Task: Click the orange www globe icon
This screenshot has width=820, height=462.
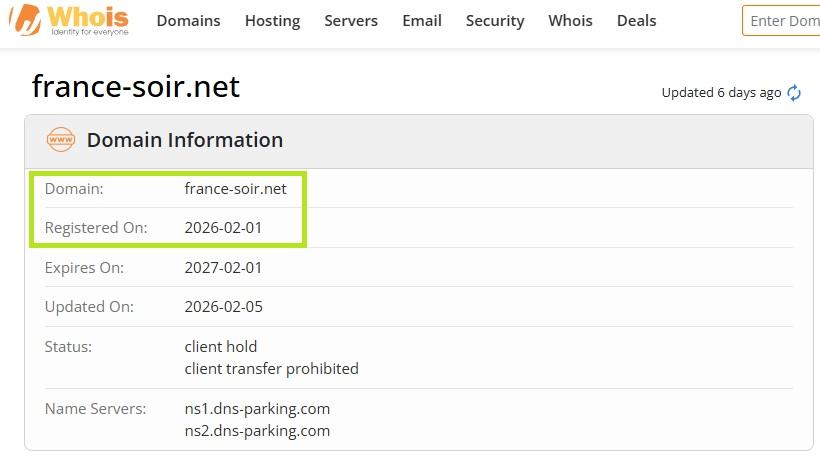Action: (61, 140)
